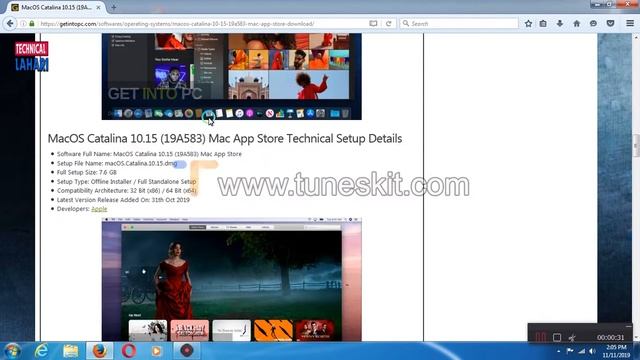Screen dimensions: 640x360
Task: Go to the Firefox home page icon
Action: (576, 24)
